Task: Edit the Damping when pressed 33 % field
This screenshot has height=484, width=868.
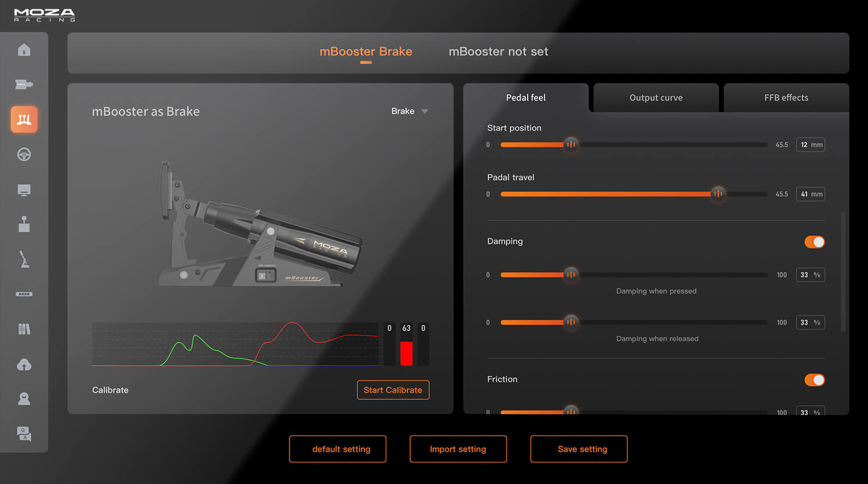Action: click(x=811, y=275)
